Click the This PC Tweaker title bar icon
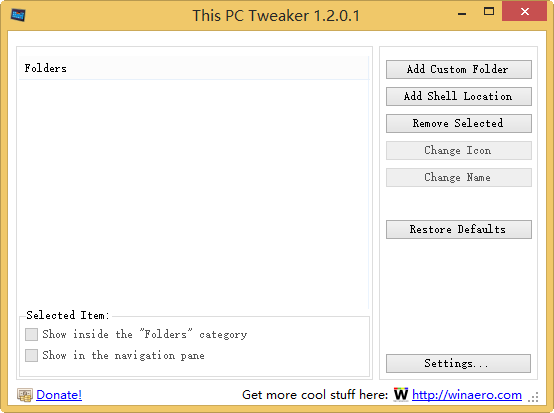554x413 pixels. click(18, 15)
